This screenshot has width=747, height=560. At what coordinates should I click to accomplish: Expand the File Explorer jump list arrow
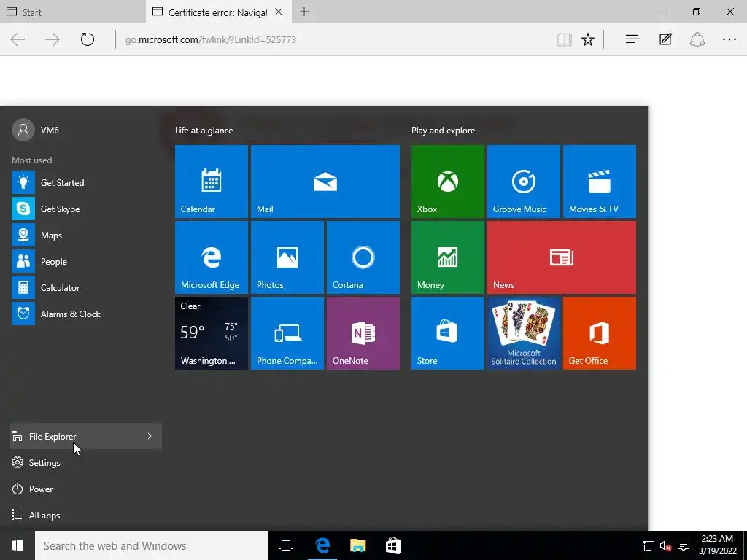[x=150, y=436]
